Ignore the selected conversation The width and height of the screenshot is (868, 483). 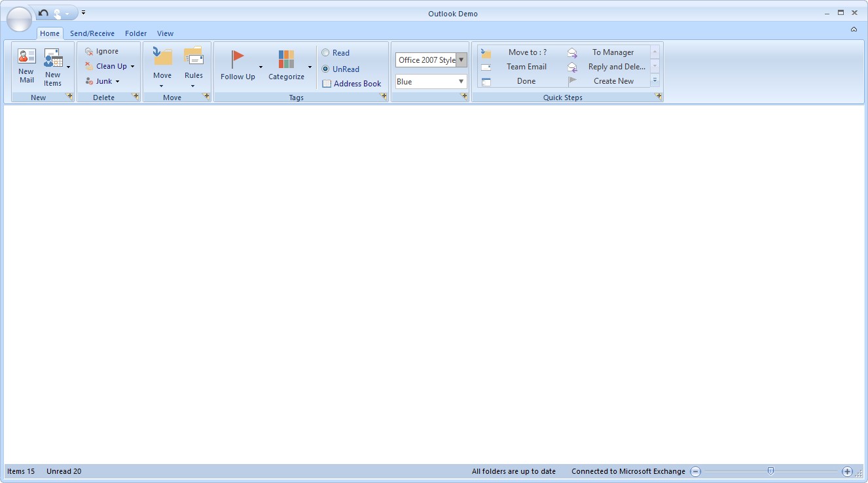(x=101, y=51)
